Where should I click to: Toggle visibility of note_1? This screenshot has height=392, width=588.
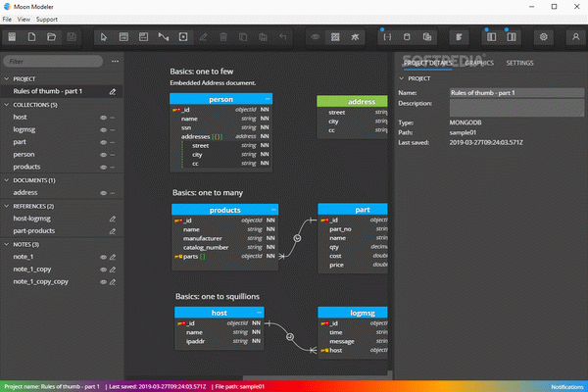pyautogui.click(x=103, y=257)
